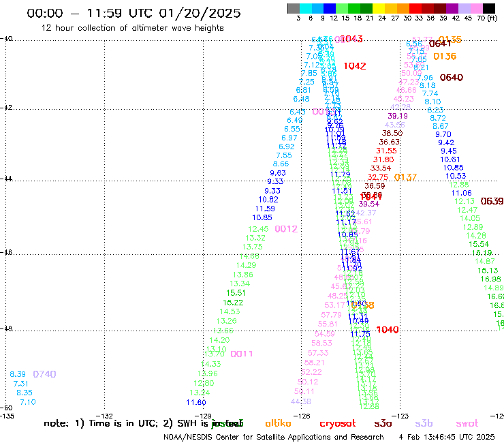Screen dimensions: 504x443
Task: Click the blue value 9.70
Action: pyautogui.click(x=443, y=134)
